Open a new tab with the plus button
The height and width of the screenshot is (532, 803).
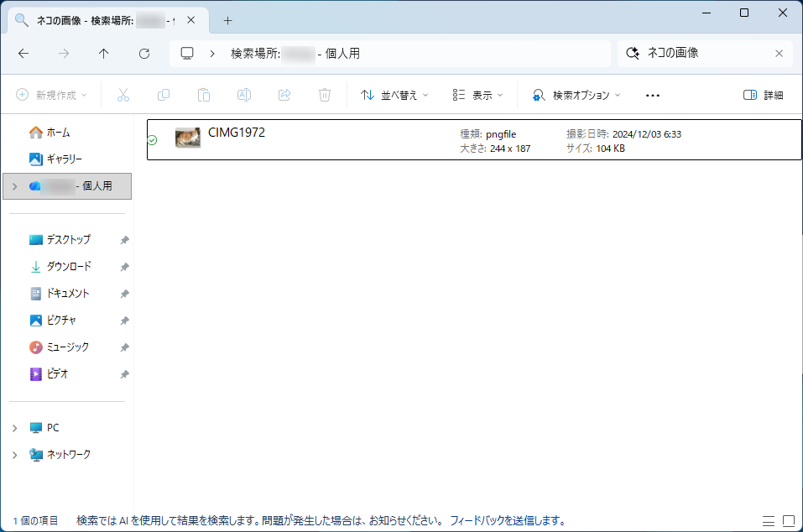(x=227, y=19)
